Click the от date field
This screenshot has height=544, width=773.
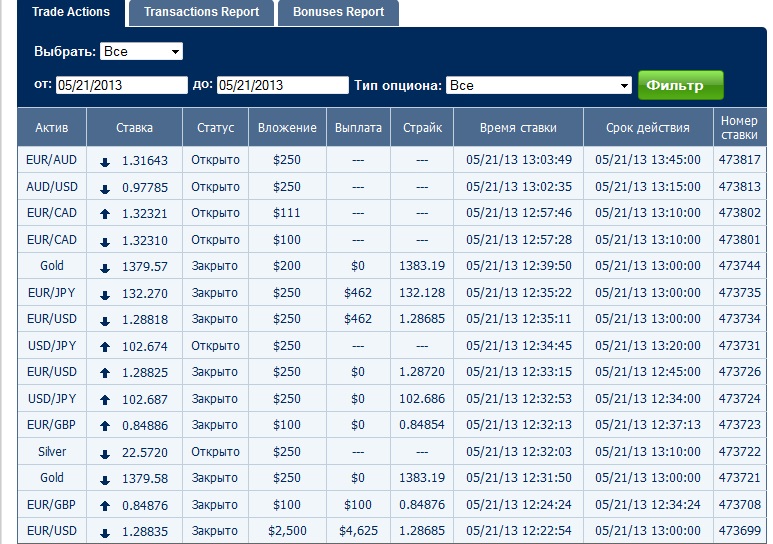(122, 85)
